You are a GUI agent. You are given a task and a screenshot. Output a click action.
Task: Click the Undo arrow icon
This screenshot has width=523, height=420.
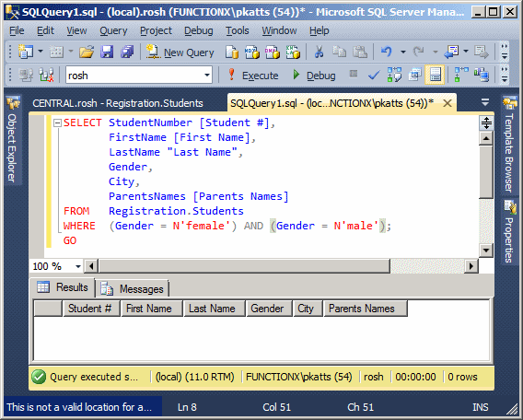[x=386, y=52]
